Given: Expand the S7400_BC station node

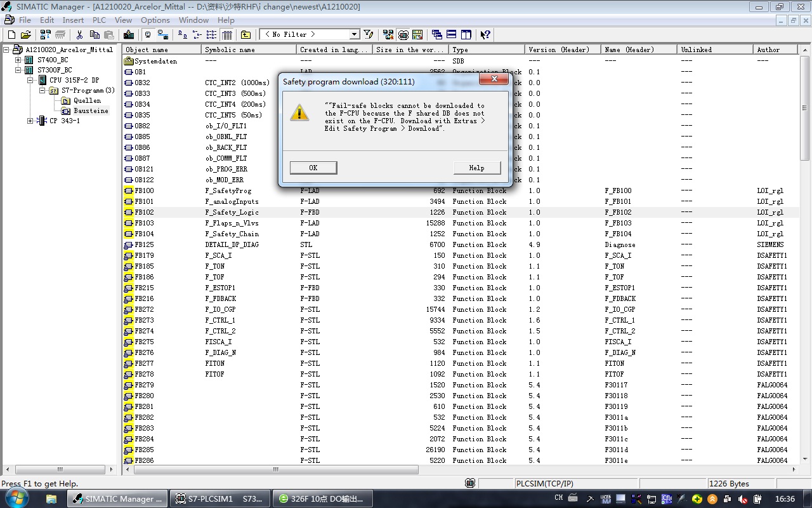Looking at the screenshot, I should point(18,60).
